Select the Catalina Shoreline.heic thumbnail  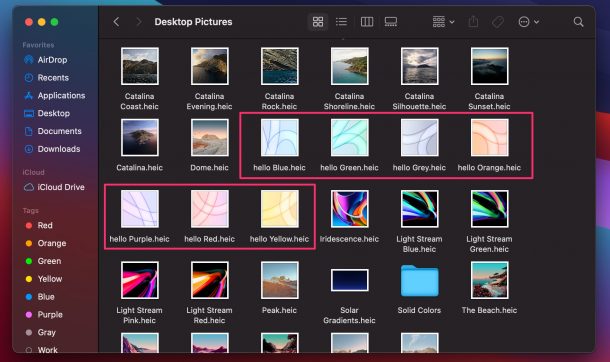pyautogui.click(x=349, y=66)
